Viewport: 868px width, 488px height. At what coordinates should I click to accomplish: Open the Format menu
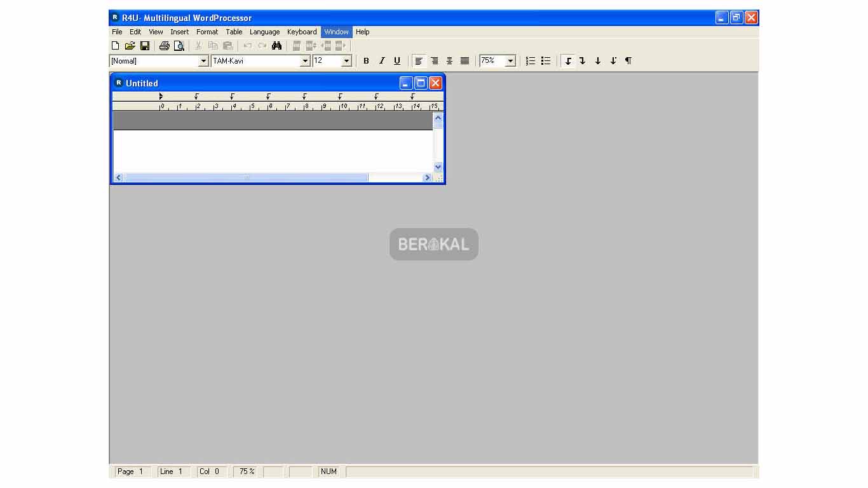[x=207, y=32]
